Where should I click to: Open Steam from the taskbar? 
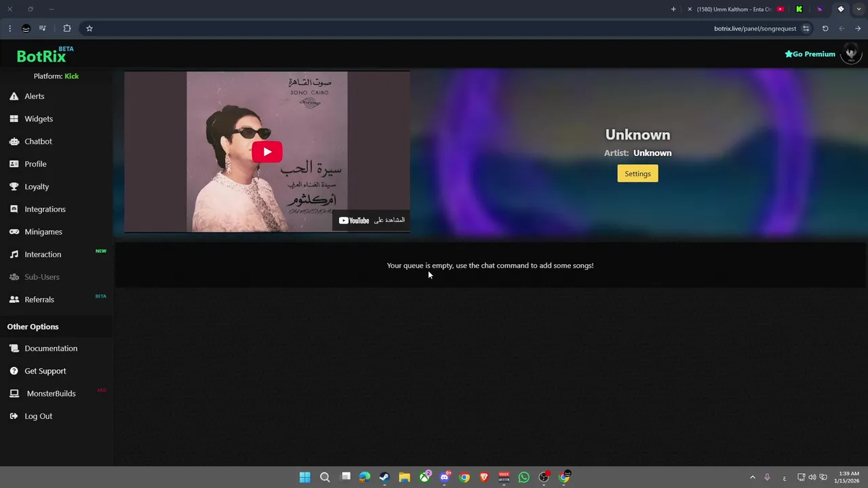384,477
